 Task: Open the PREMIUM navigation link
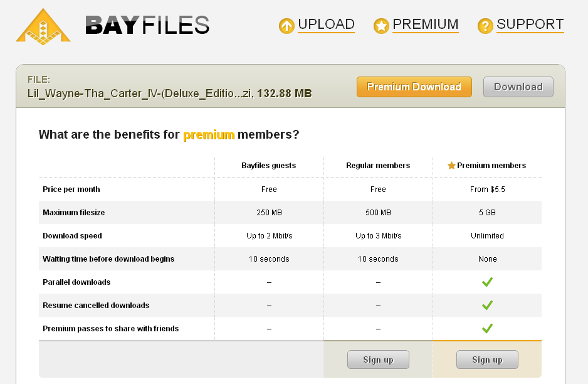pyautogui.click(x=425, y=24)
